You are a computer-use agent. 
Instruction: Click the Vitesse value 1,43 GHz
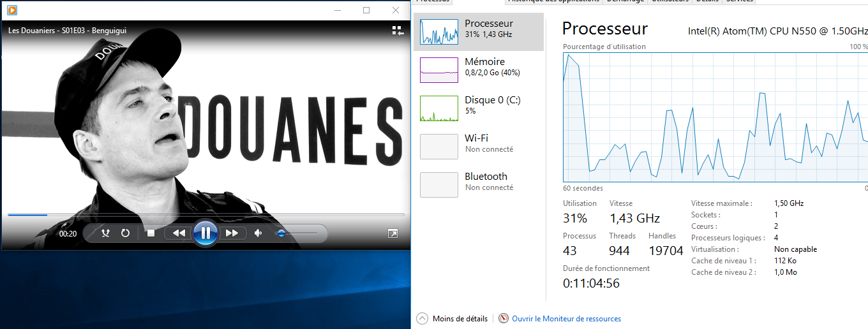point(634,218)
